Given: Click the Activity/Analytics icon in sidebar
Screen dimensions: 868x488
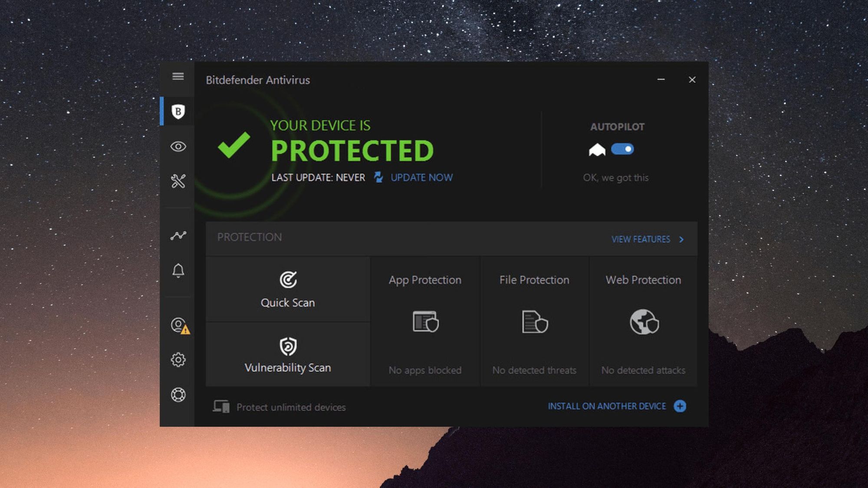Looking at the screenshot, I should tap(178, 236).
